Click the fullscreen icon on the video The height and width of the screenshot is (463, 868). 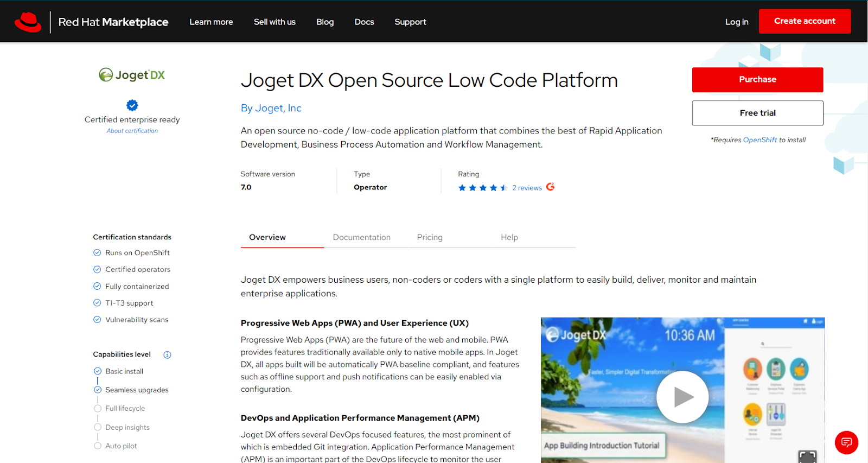coord(807,456)
